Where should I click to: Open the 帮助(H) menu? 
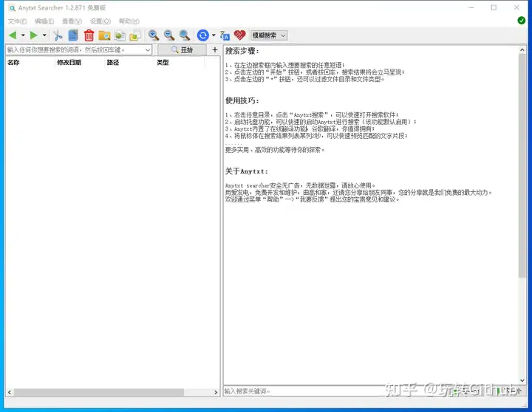[x=129, y=21]
